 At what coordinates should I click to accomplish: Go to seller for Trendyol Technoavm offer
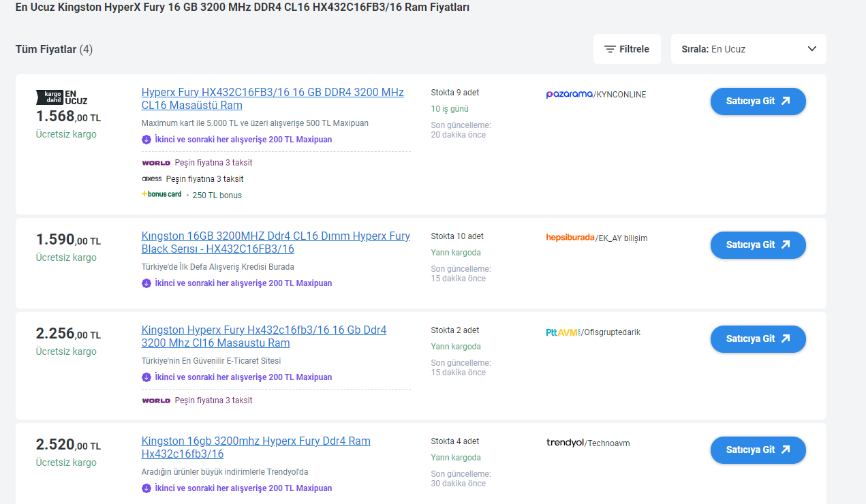[758, 450]
